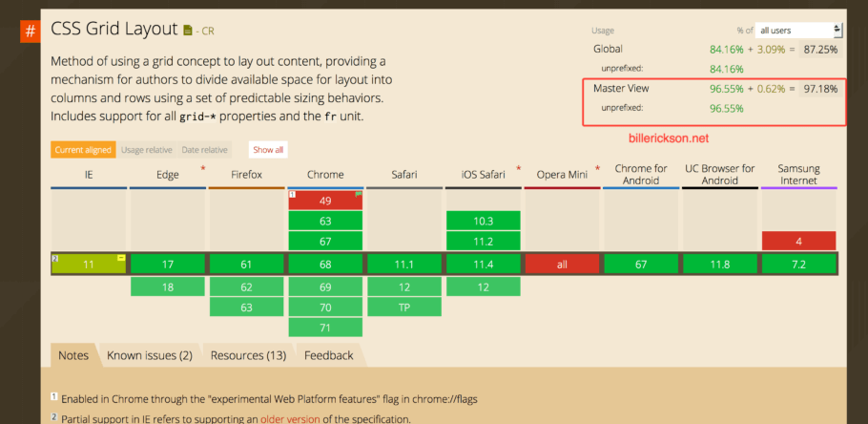Select the Current aligned view

84,150
